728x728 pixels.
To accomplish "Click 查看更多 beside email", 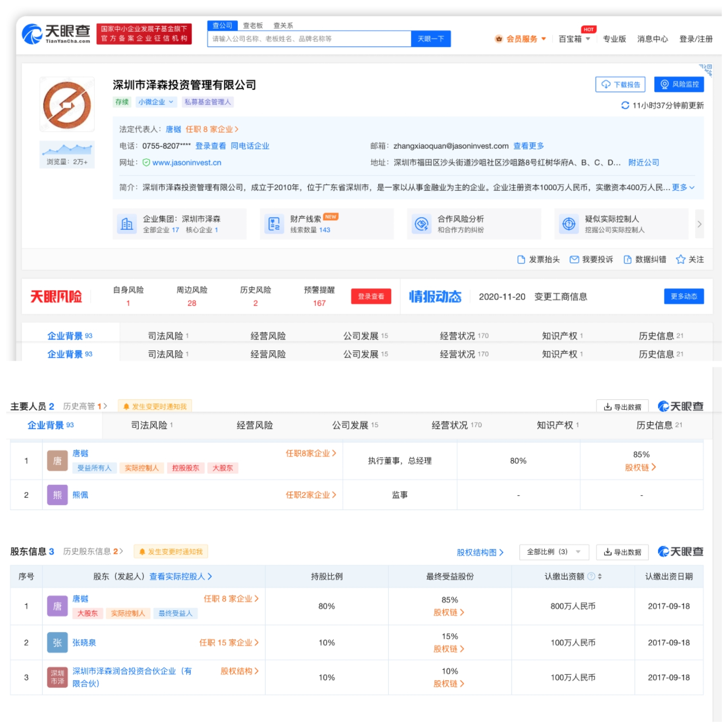I will (x=529, y=146).
